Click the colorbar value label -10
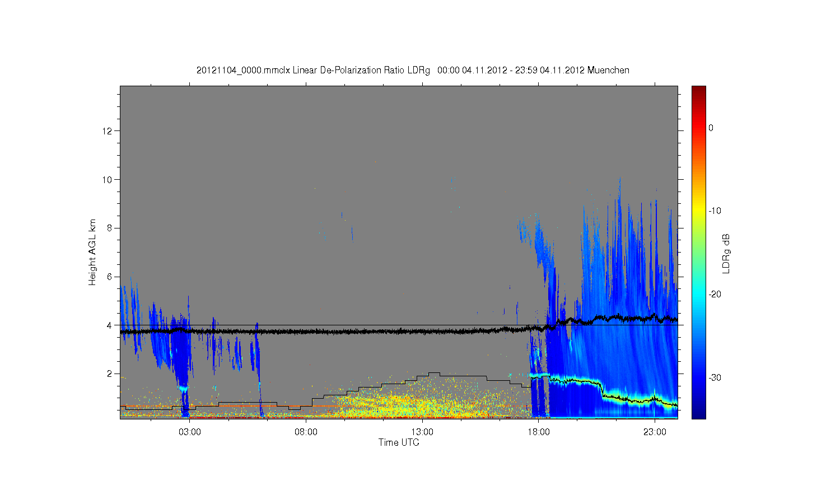 [x=715, y=211]
